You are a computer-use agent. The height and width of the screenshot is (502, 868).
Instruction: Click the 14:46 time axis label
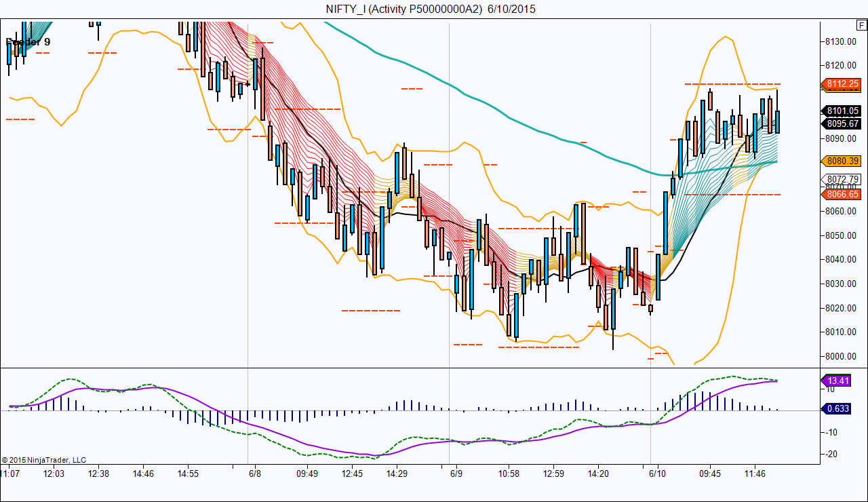coord(143,474)
